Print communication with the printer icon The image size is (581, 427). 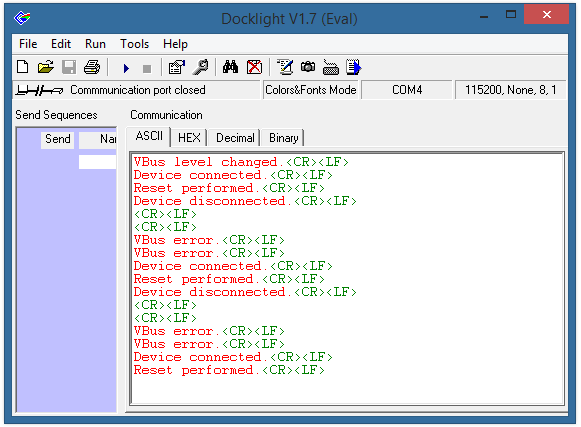click(x=92, y=67)
